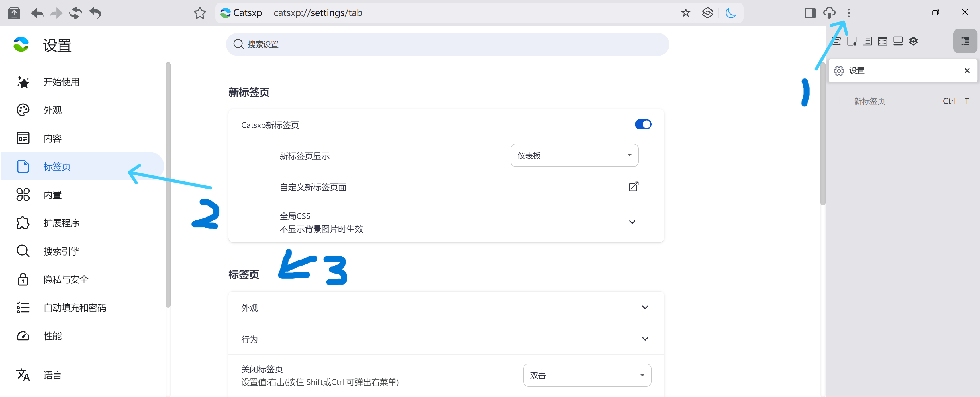This screenshot has width=980, height=397.
Task: Click the main content vertical scrollbar
Action: (x=822, y=133)
